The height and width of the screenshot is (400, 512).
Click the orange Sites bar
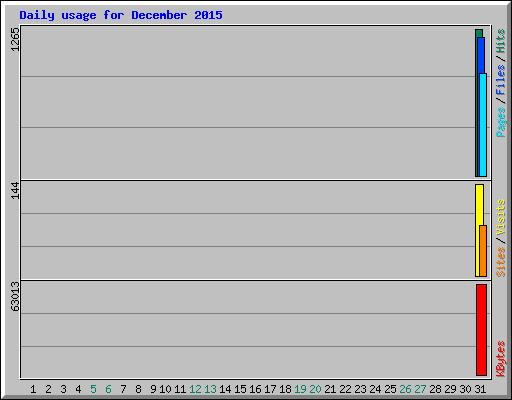(483, 251)
